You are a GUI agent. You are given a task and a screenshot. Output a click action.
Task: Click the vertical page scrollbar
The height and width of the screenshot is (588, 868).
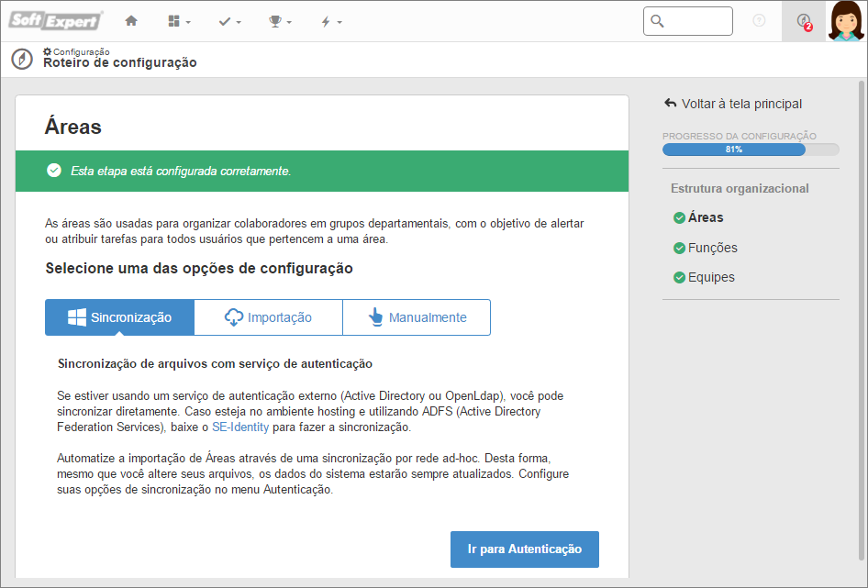point(862,321)
